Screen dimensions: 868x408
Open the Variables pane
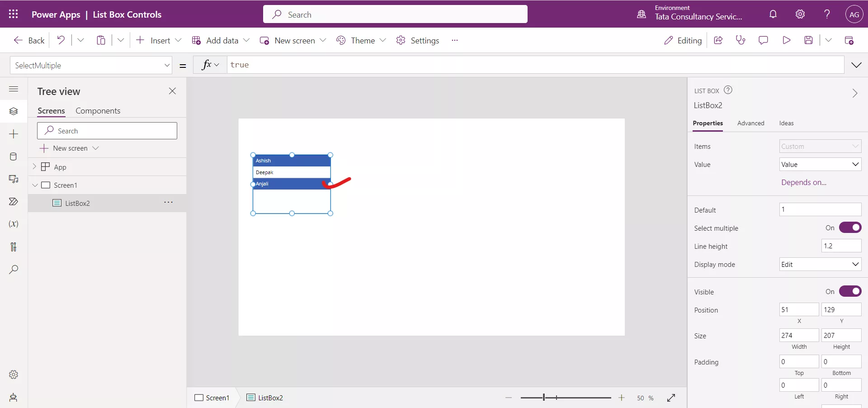[x=14, y=224]
